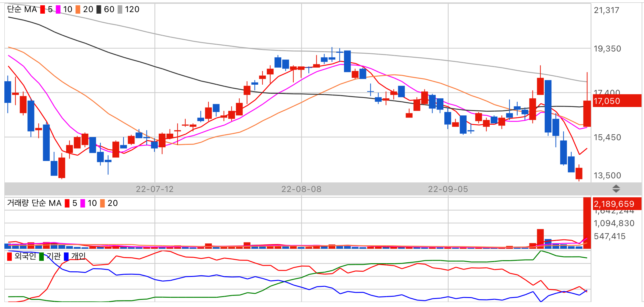This screenshot has width=644, height=307.
Task: Click the orange volume MA 20 swatch
Action: coord(102,203)
